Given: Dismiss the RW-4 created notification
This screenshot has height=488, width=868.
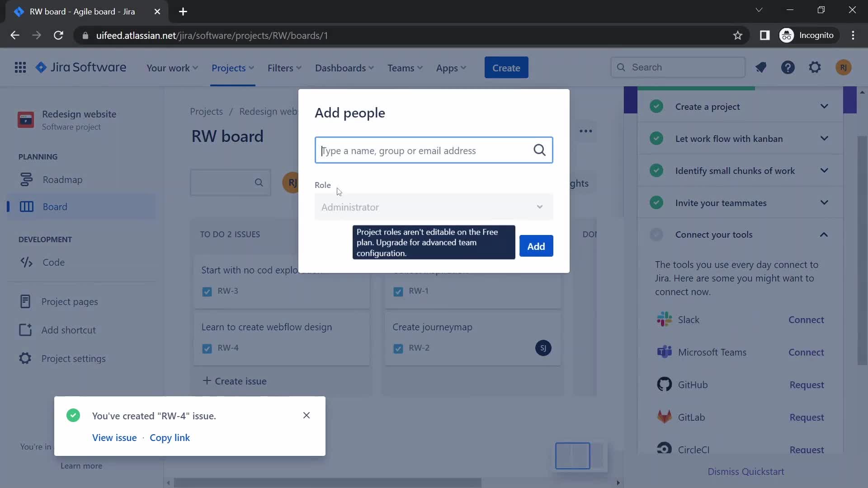Looking at the screenshot, I should click(x=307, y=415).
